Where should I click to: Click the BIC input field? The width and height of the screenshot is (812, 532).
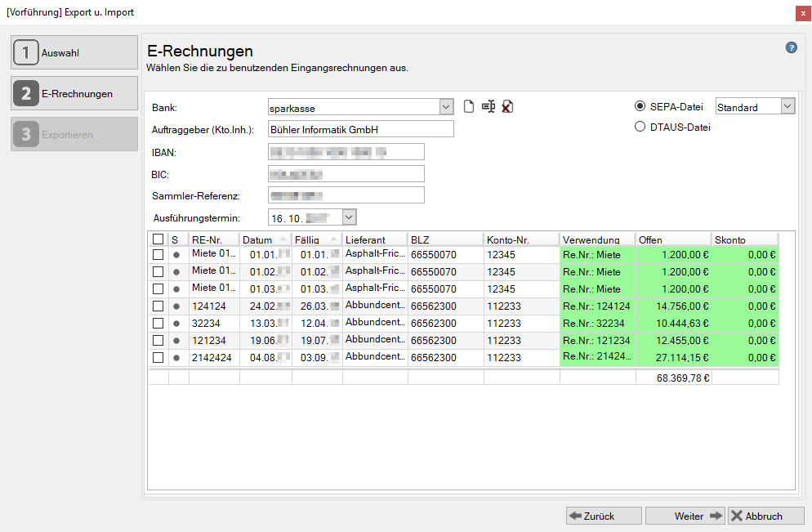(x=346, y=174)
